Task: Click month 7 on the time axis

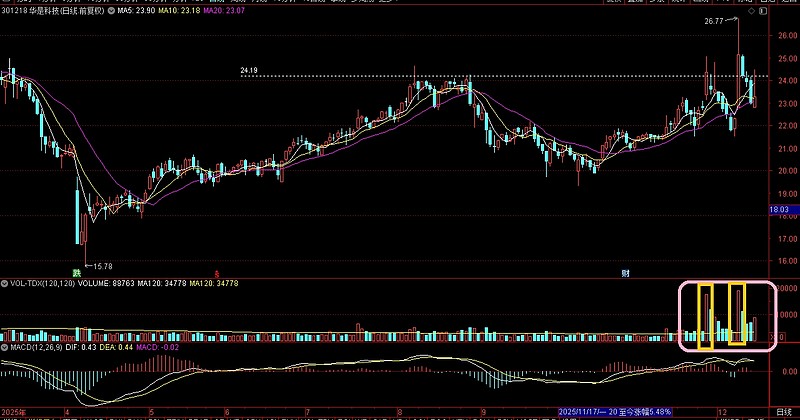Action: pyautogui.click(x=308, y=412)
